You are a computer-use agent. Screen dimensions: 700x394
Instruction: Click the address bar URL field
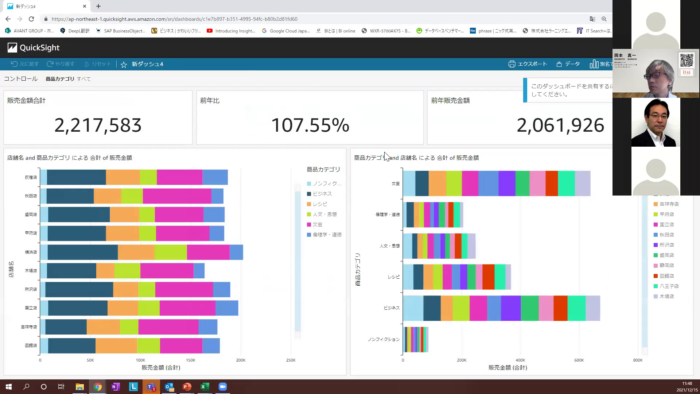(312, 19)
